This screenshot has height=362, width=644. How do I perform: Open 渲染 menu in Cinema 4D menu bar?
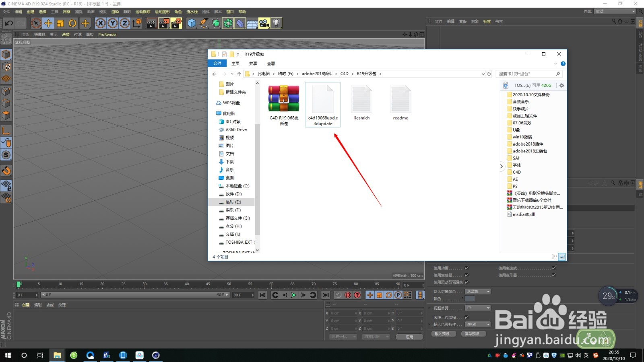click(115, 12)
